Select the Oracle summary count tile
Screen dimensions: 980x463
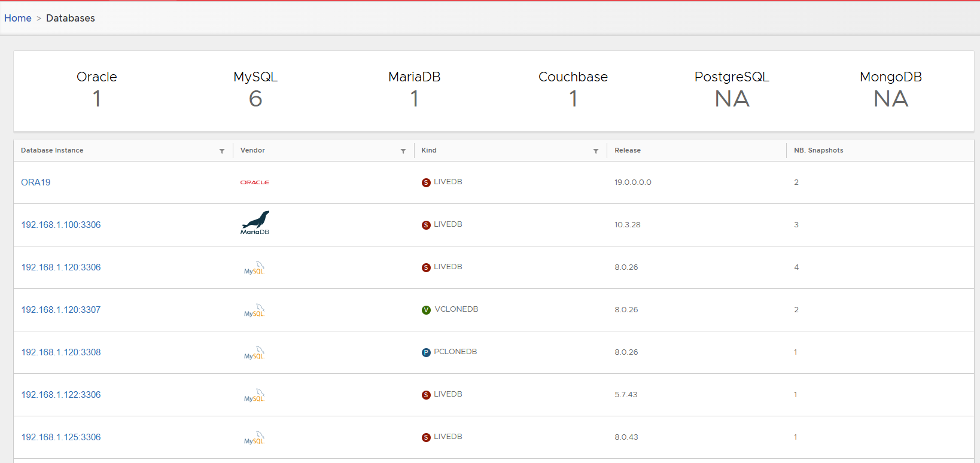[x=97, y=90]
